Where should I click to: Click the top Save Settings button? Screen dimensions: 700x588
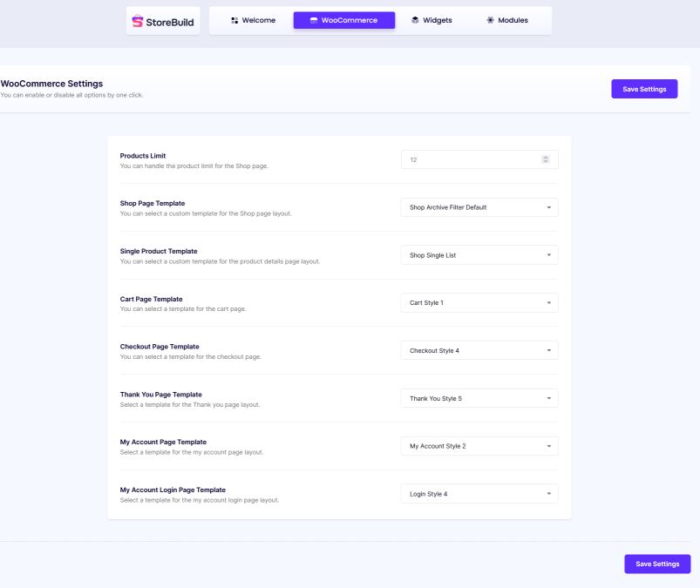(x=644, y=89)
